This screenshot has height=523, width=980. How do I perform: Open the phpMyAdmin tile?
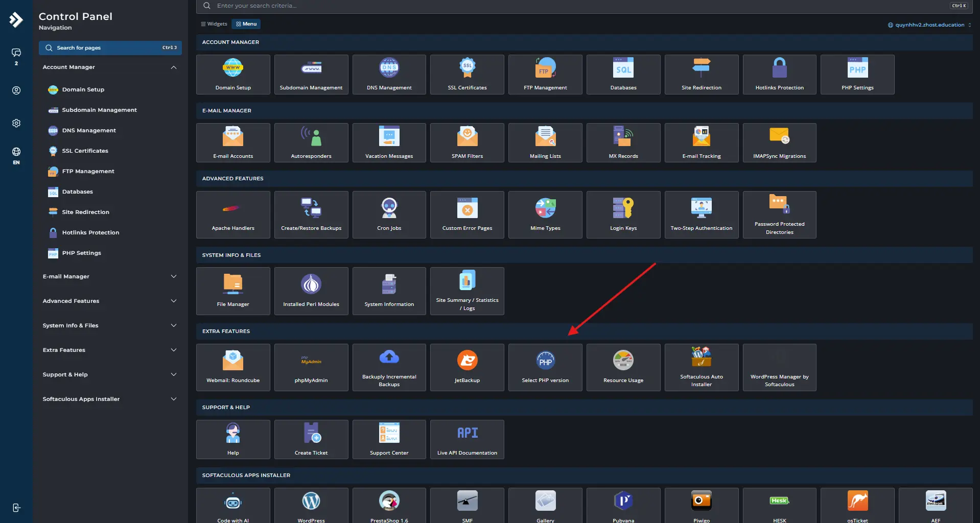point(311,367)
